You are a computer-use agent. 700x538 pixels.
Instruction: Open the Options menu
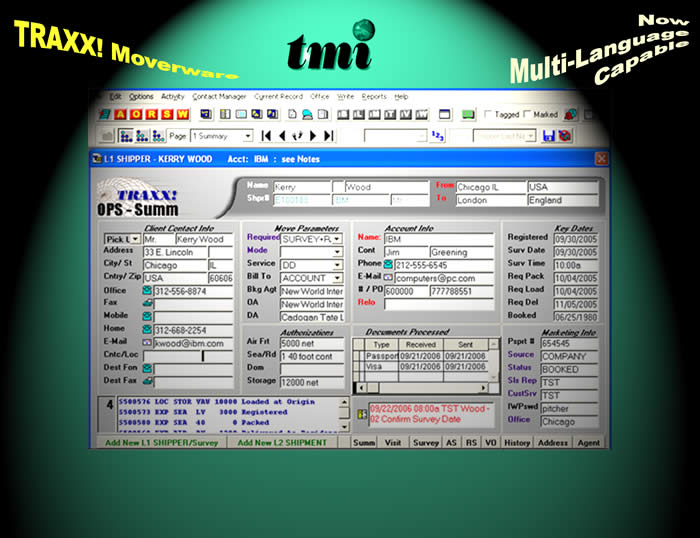tap(141, 96)
